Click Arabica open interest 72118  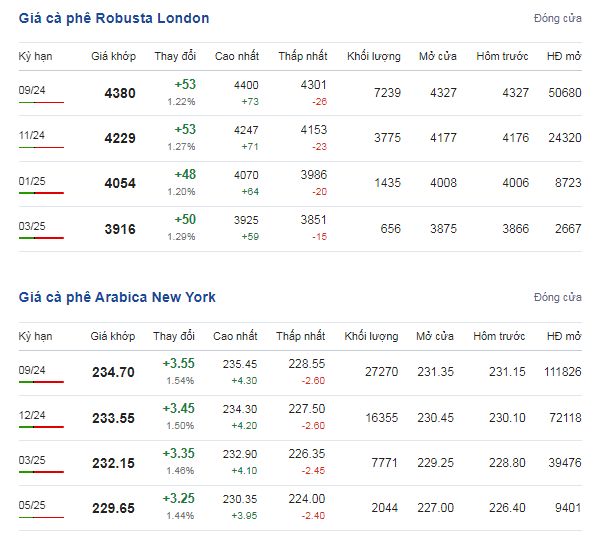click(565, 418)
